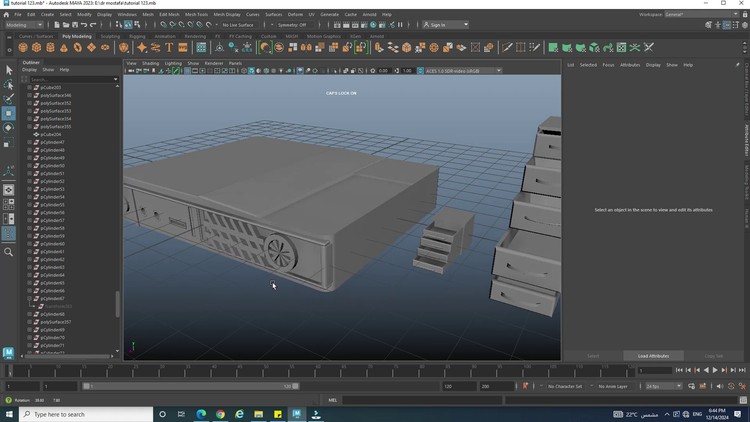Toggle audio speaker icon on range bar
750x422 pixels.
720,386
